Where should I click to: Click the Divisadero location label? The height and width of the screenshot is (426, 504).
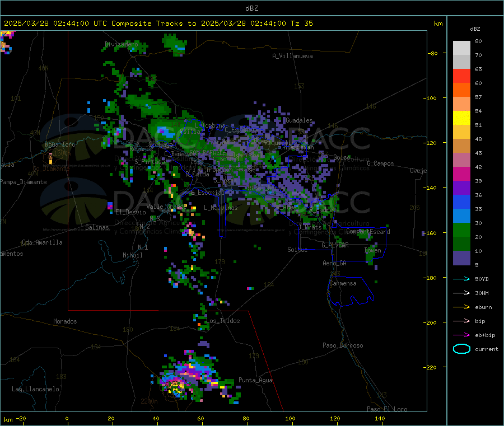click(x=121, y=44)
